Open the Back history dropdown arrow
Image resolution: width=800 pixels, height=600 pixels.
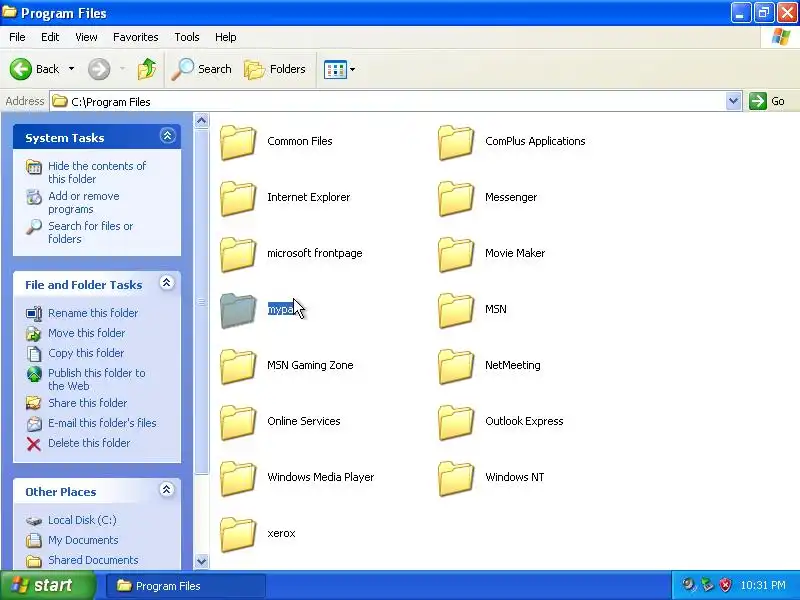pyautogui.click(x=71, y=69)
